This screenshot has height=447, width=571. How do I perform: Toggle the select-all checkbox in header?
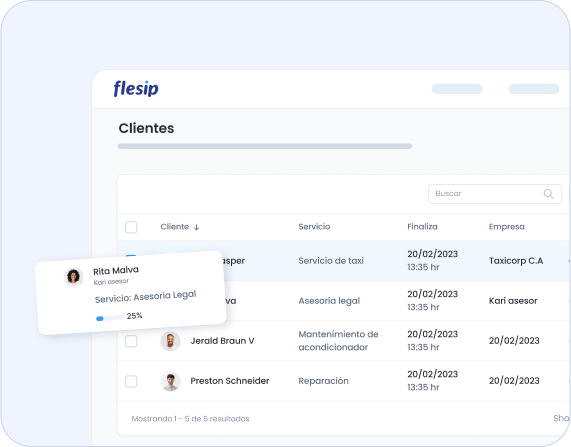click(131, 227)
